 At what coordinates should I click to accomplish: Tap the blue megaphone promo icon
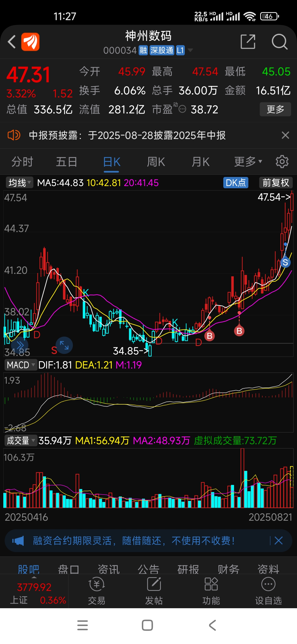click(18, 541)
